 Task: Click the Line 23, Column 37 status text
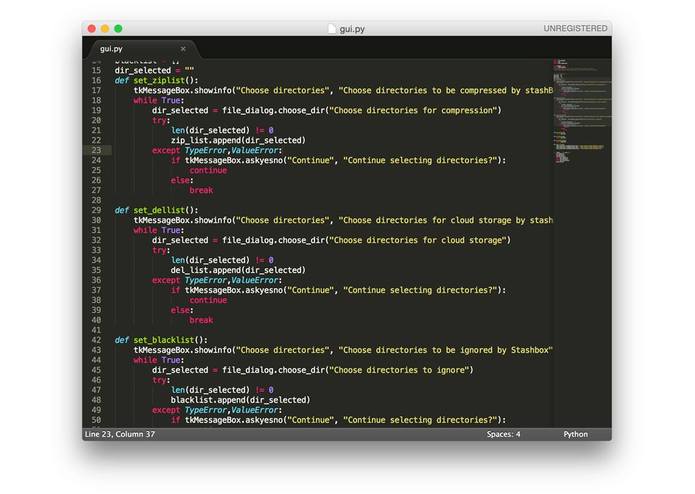click(120, 434)
